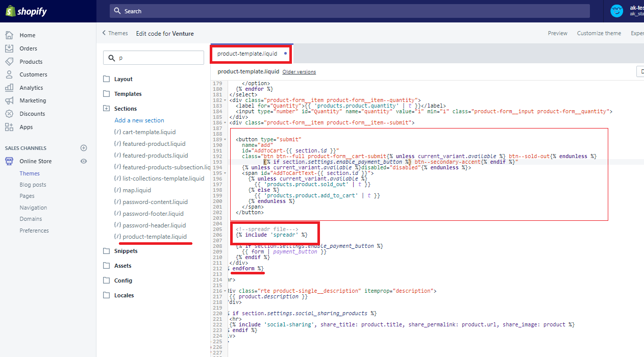This screenshot has height=357, width=644.
Task: Click line number 212 in gutter
Action: [x=217, y=268]
